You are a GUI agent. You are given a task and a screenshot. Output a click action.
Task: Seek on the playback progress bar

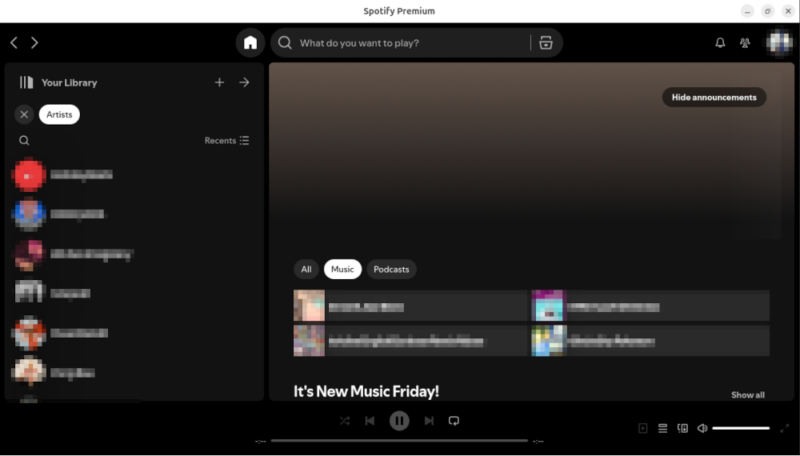pos(399,441)
